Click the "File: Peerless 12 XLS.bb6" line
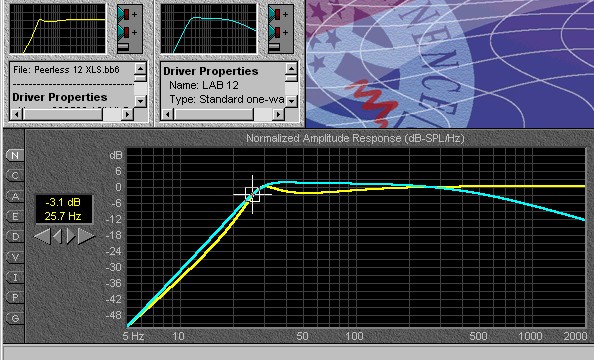 tap(66, 70)
